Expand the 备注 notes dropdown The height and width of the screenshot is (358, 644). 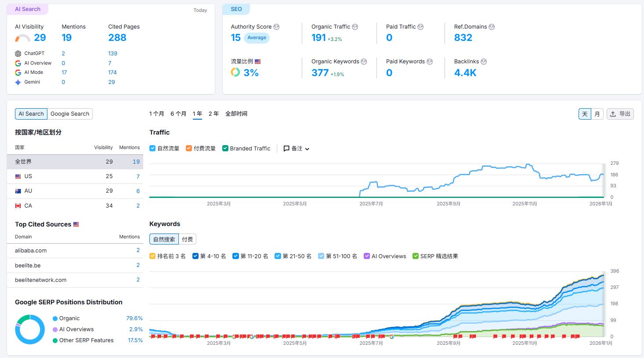(x=297, y=149)
